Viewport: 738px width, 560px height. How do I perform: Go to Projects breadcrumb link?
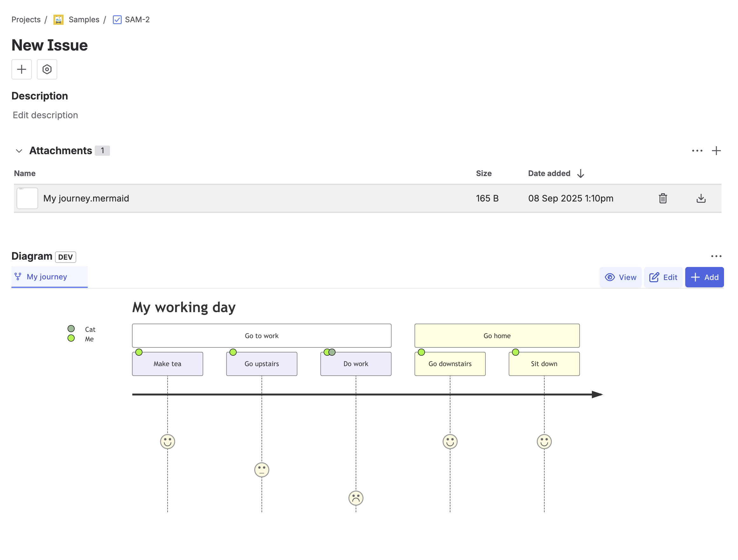click(26, 20)
